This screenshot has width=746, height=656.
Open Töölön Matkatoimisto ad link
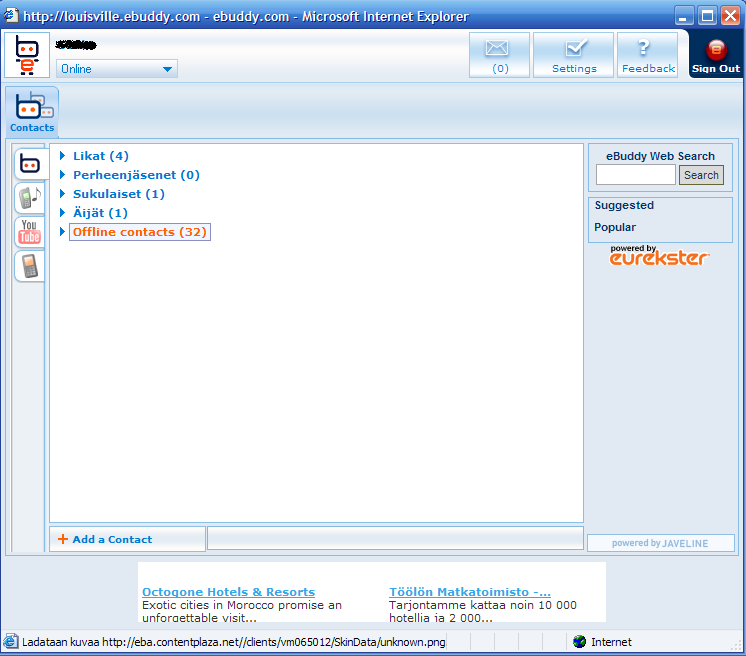pyautogui.click(x=470, y=592)
